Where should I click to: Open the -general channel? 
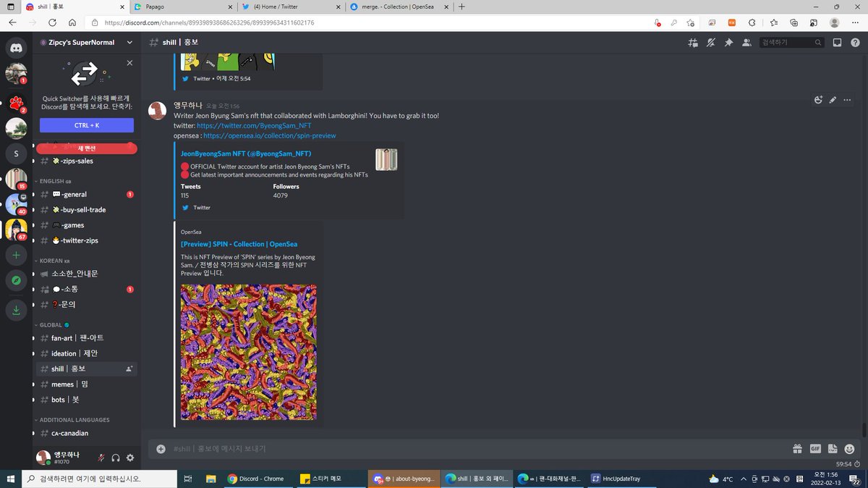[85, 194]
